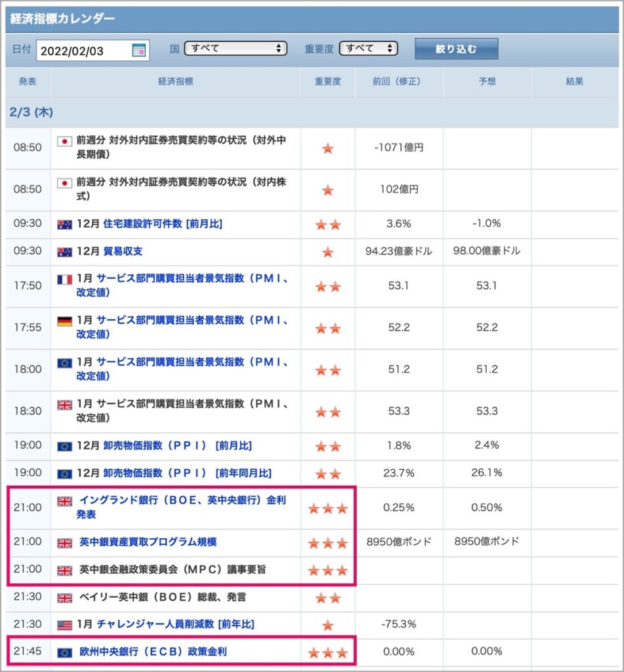The height and width of the screenshot is (672, 624).
Task: Click the US flag beside チャレンジャー人員削減数
Action: [x=64, y=625]
